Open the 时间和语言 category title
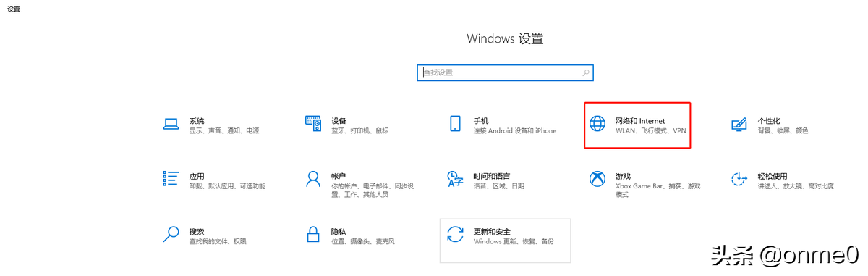Viewport: 868px width, 276px height. (x=492, y=176)
